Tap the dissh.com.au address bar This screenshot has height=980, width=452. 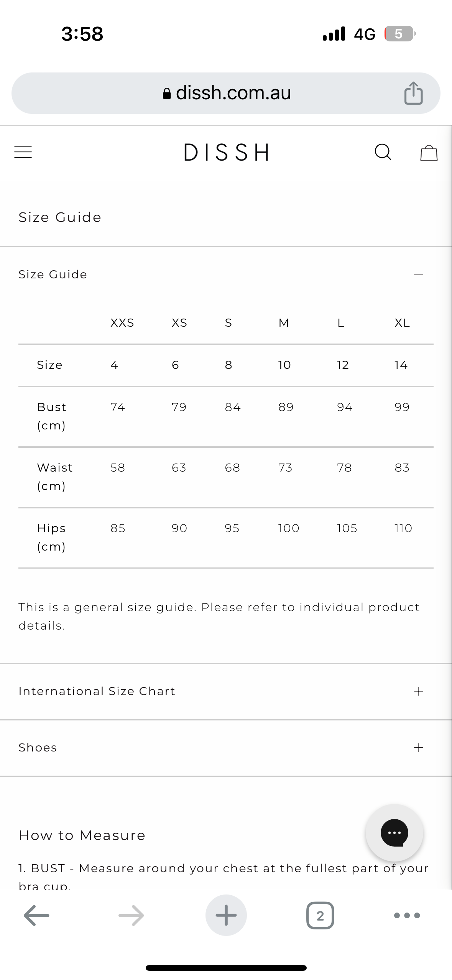(233, 93)
